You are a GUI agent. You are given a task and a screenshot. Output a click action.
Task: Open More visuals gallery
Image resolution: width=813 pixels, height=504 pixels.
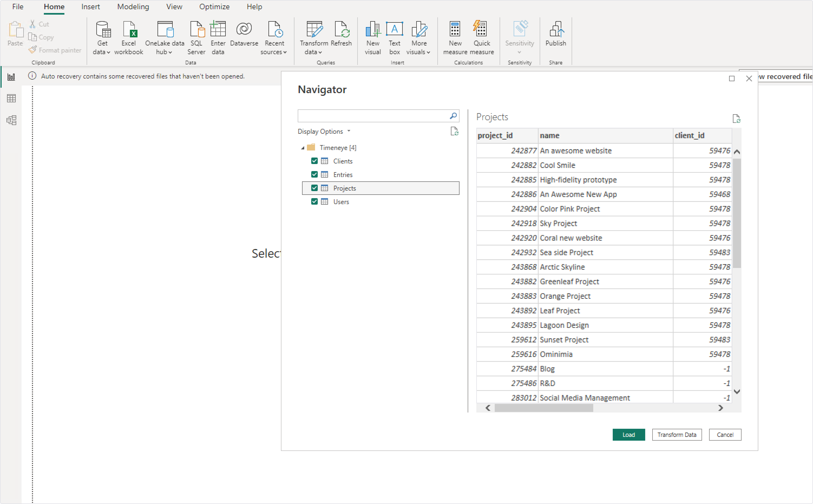419,29
